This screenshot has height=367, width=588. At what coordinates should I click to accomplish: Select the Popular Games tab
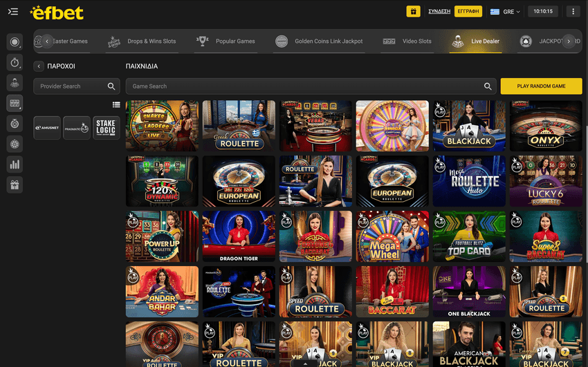(226, 41)
